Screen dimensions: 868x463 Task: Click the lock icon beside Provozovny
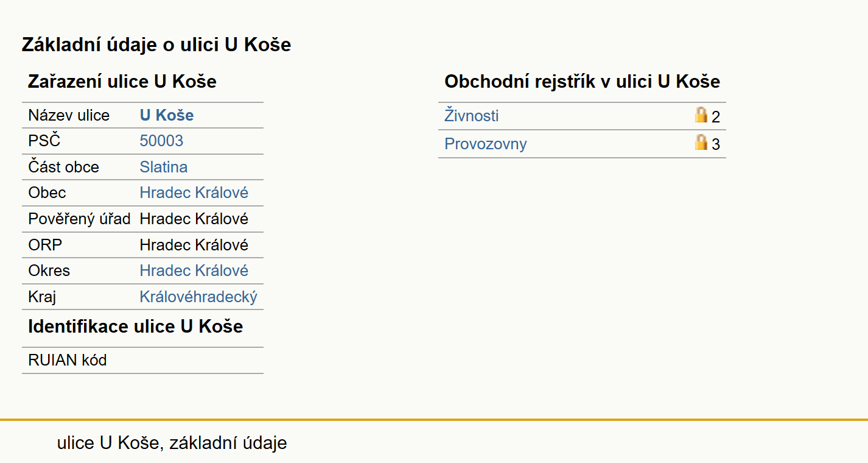click(701, 142)
